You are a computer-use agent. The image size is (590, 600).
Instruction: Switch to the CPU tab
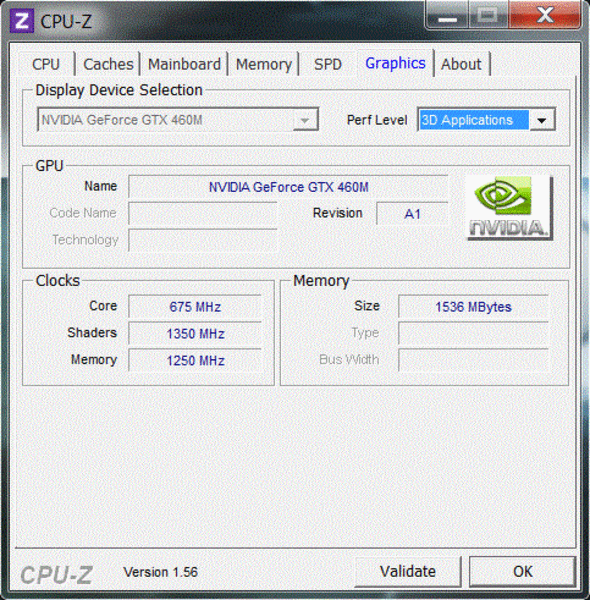click(46, 64)
